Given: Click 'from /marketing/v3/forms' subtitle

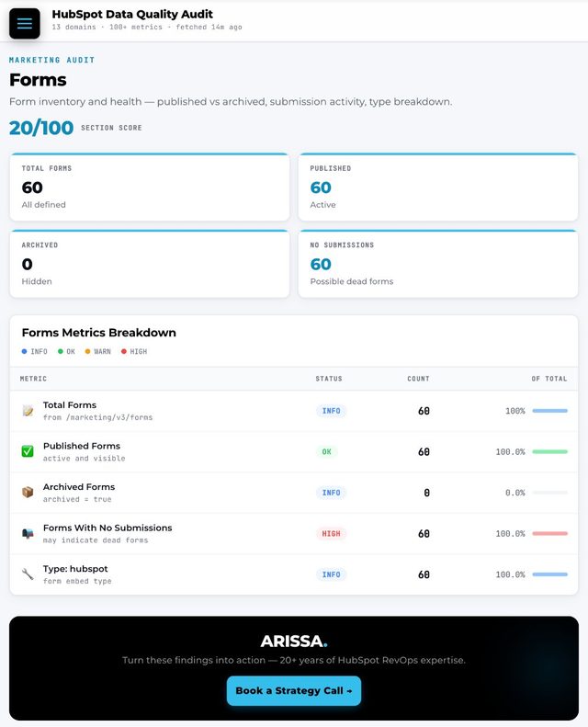Looking at the screenshot, I should (x=97, y=417).
